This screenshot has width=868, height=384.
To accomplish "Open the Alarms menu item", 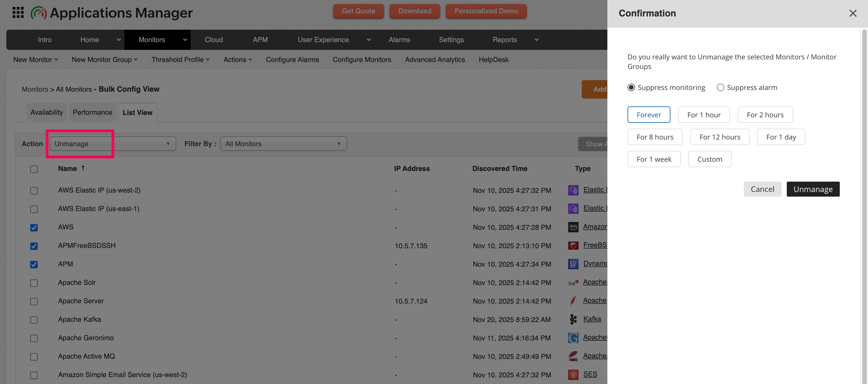I will point(399,40).
